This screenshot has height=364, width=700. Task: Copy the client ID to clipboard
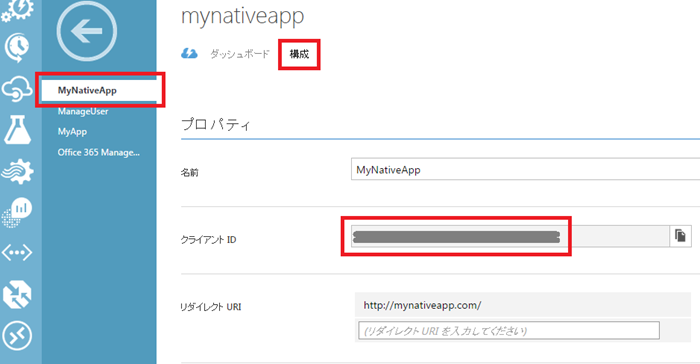(x=680, y=236)
